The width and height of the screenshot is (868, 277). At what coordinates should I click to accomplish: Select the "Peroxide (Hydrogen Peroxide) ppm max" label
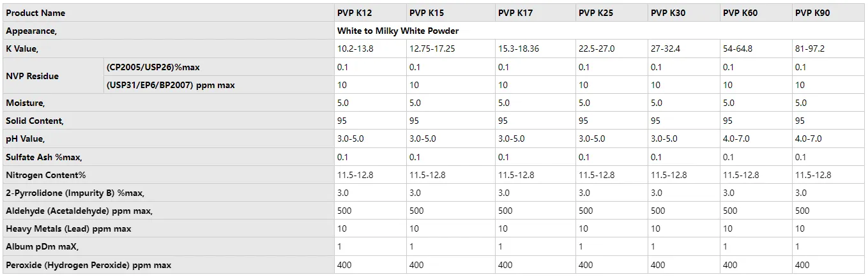point(89,265)
